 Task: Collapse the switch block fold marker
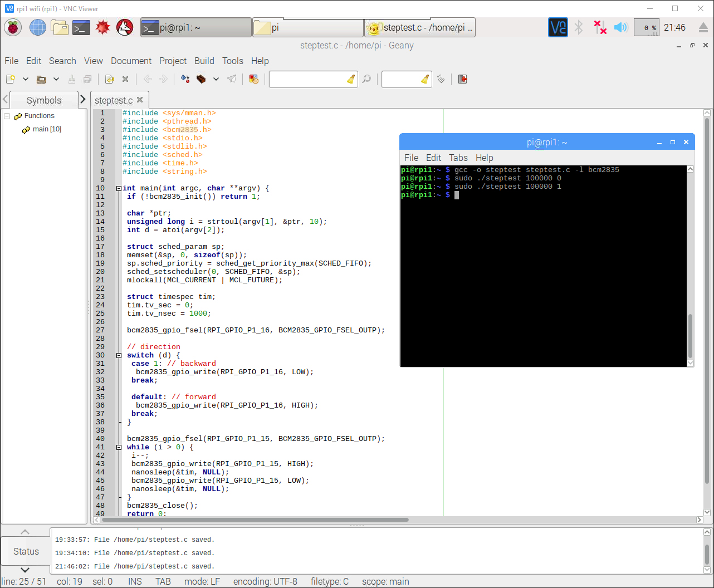click(x=119, y=355)
